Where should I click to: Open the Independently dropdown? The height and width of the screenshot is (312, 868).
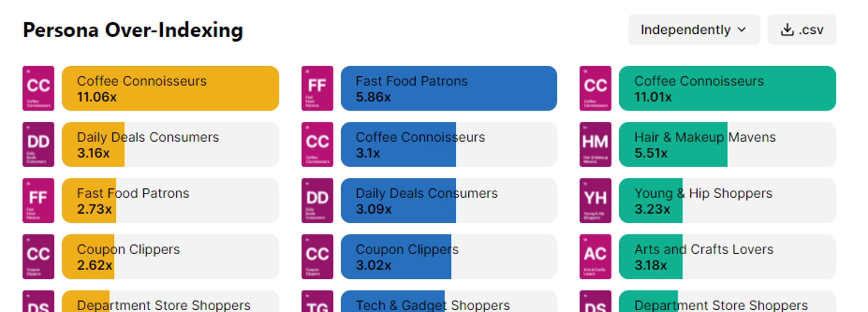click(694, 30)
